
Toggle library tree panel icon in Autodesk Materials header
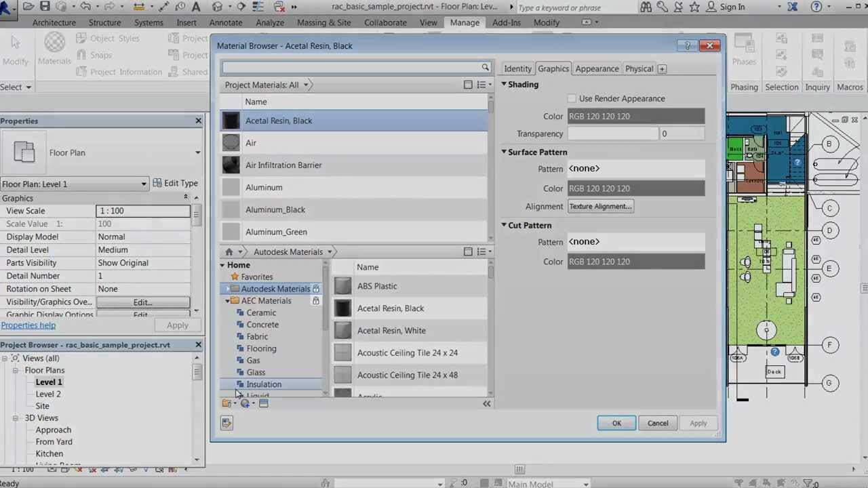(x=468, y=251)
